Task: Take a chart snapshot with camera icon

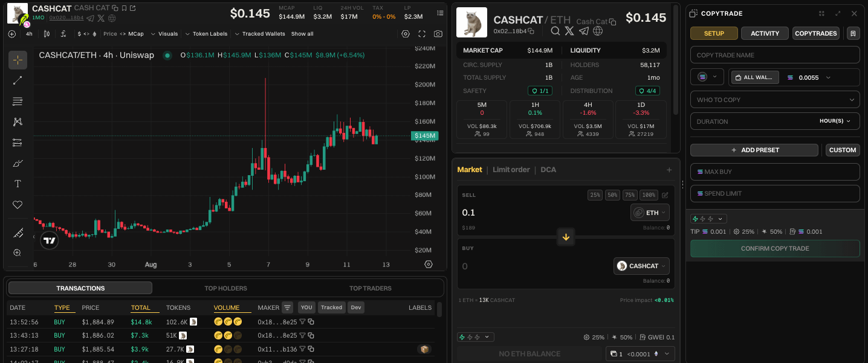Action: 438,34
